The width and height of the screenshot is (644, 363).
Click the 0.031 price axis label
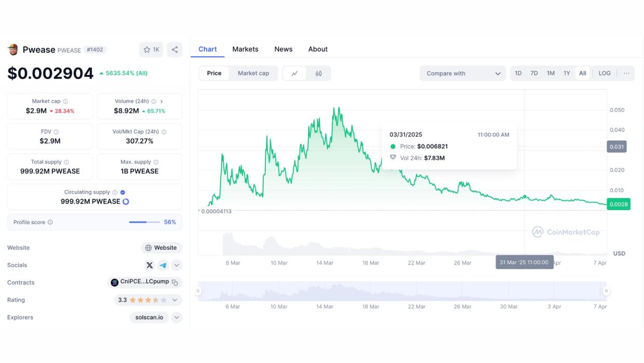[x=616, y=147]
